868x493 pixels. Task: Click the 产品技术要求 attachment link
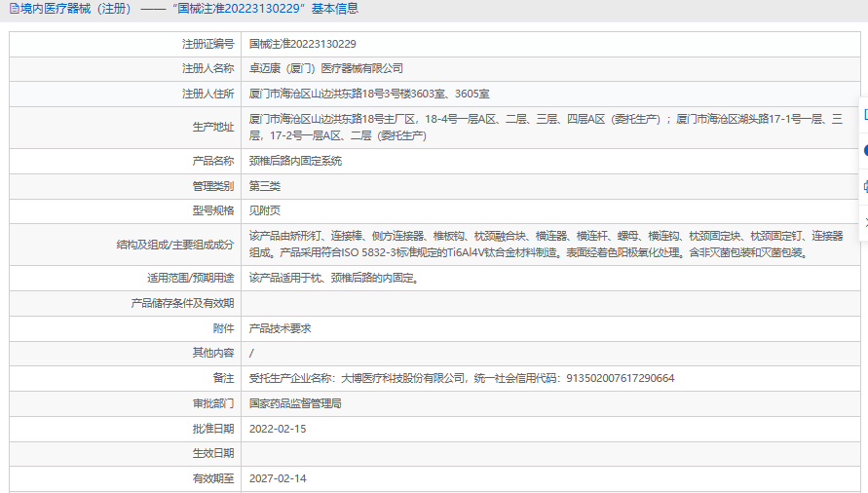[281, 328]
